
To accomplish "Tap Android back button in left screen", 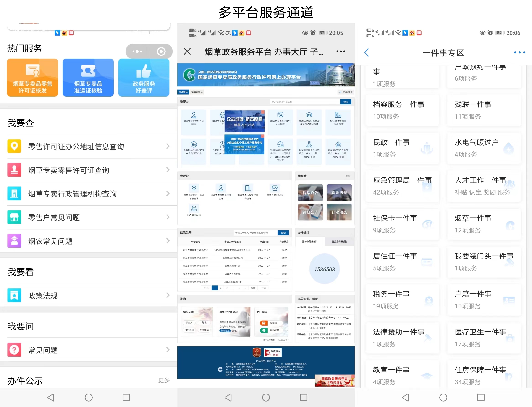I will [x=51, y=397].
